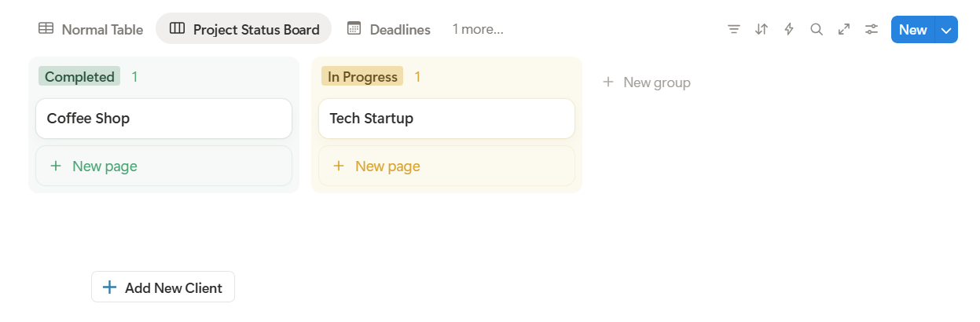Click the plus icon beside New group
The width and height of the screenshot is (980, 322).
[x=607, y=82]
